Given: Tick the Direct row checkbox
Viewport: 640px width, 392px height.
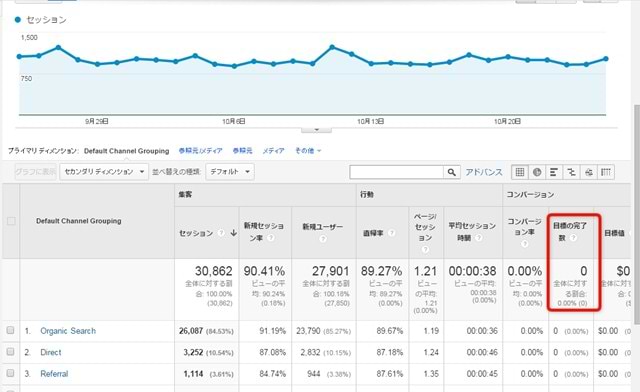Looking at the screenshot, I should 11,352.
